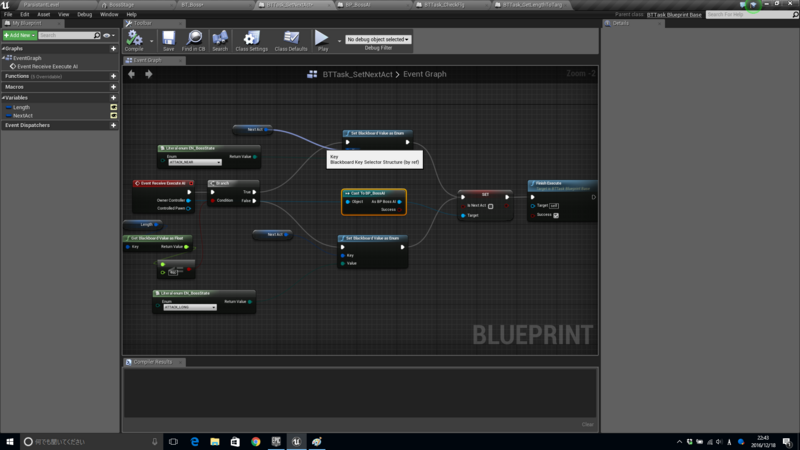Open the Edit menu

[24, 14]
